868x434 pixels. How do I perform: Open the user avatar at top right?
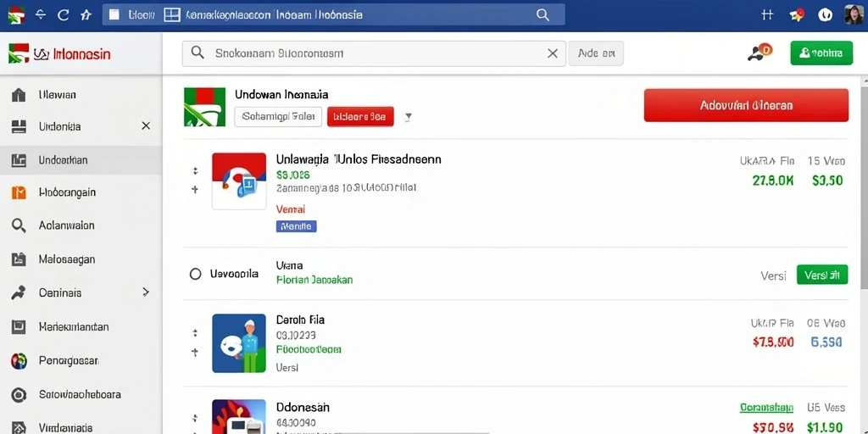click(x=854, y=14)
